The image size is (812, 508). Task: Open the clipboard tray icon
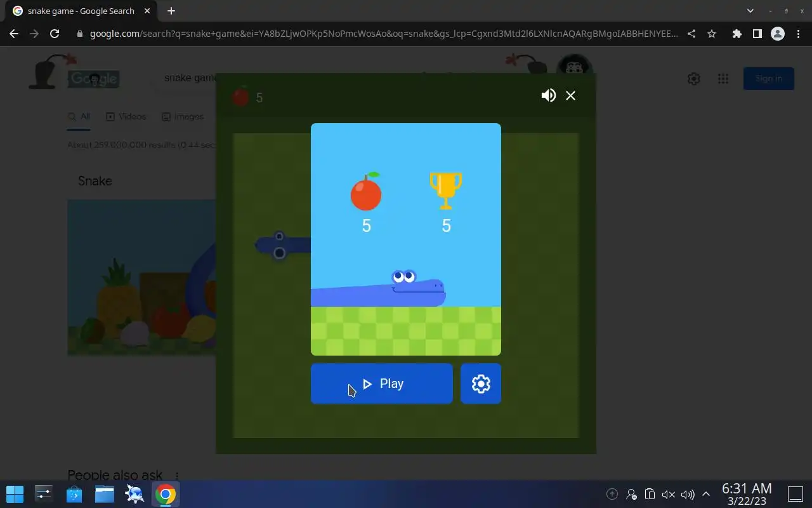point(650,494)
